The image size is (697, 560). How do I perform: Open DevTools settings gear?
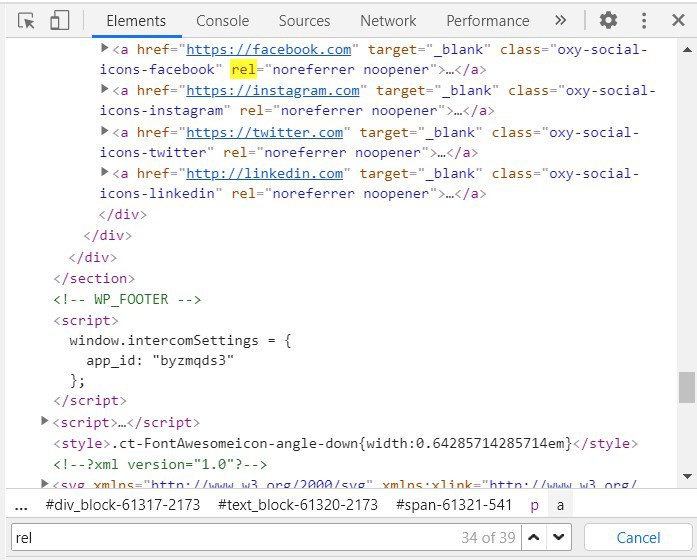click(x=608, y=20)
